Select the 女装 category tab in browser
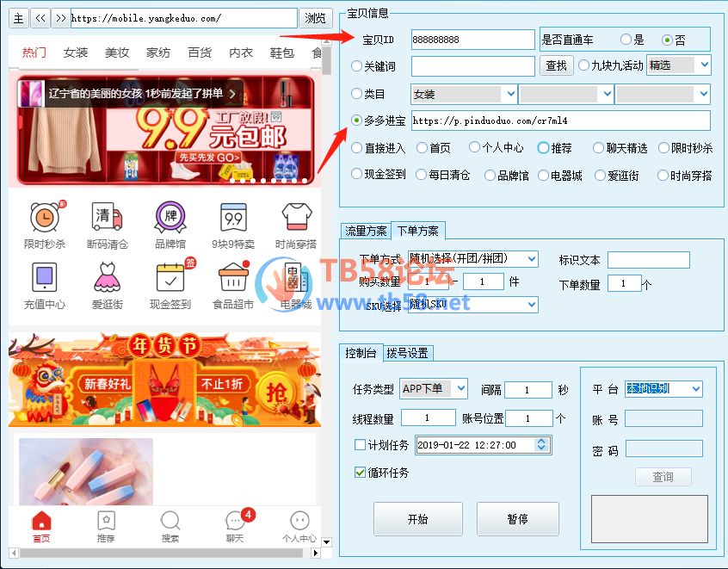 pyautogui.click(x=76, y=53)
